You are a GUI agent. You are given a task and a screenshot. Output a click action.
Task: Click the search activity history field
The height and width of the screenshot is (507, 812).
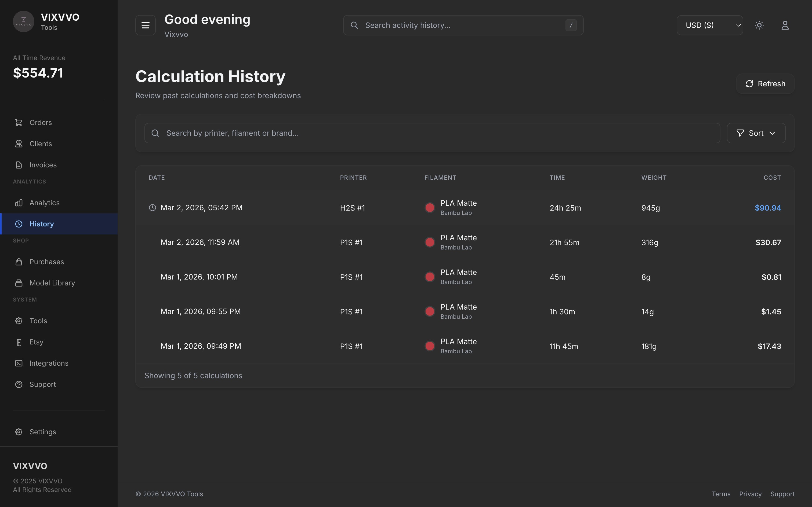463,25
